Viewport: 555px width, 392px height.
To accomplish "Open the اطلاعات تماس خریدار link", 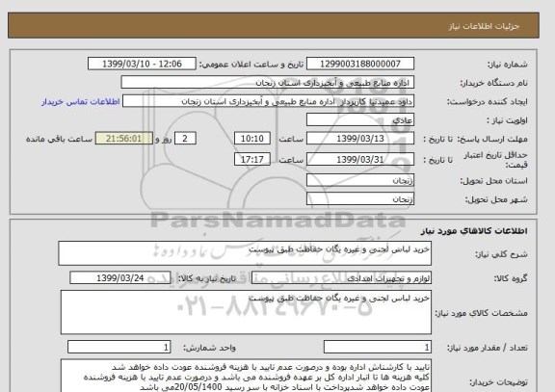I will (x=81, y=102).
